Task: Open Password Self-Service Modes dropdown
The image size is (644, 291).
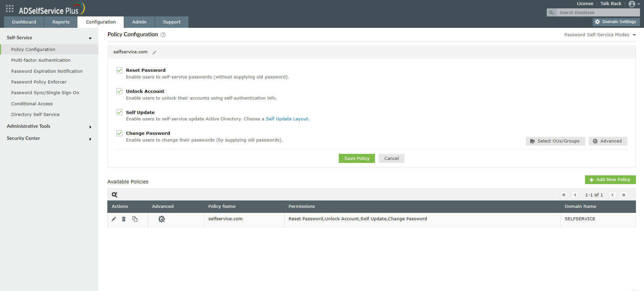Action: click(600, 35)
